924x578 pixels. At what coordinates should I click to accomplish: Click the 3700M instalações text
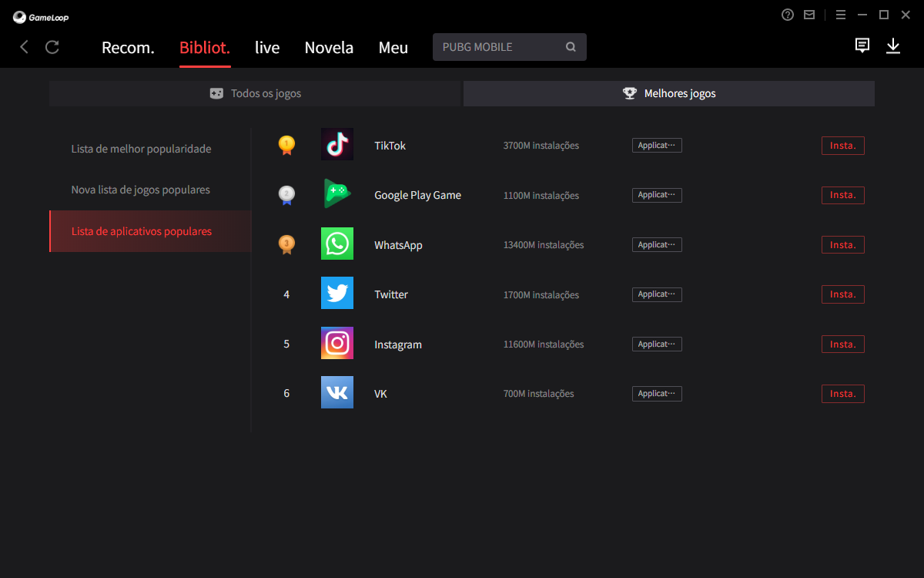(x=541, y=146)
